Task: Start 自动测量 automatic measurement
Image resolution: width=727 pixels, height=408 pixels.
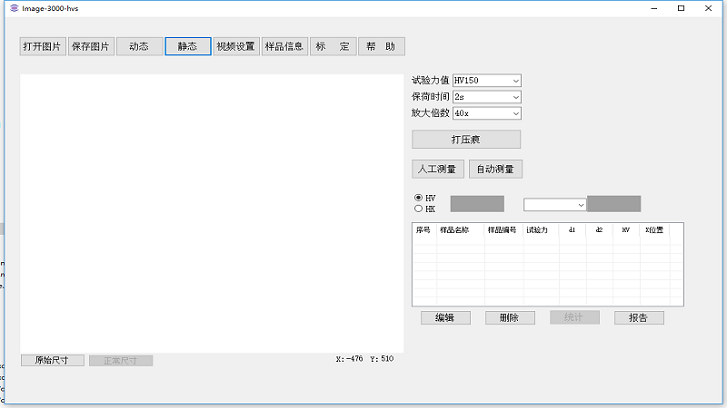Action: pyautogui.click(x=496, y=169)
